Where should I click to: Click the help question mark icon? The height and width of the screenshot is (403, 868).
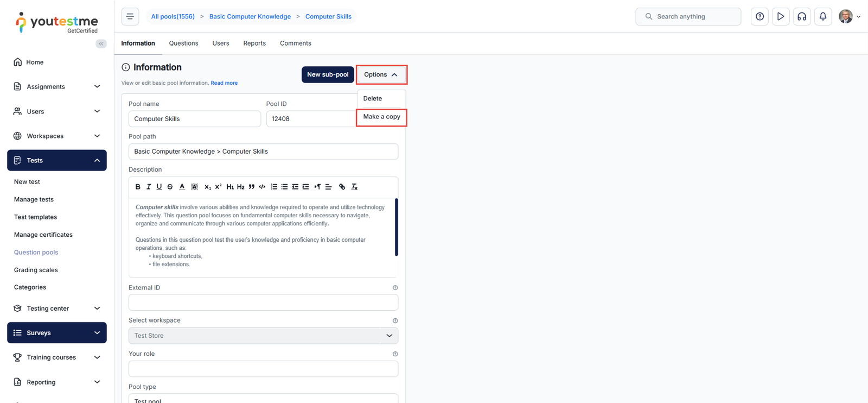(759, 16)
